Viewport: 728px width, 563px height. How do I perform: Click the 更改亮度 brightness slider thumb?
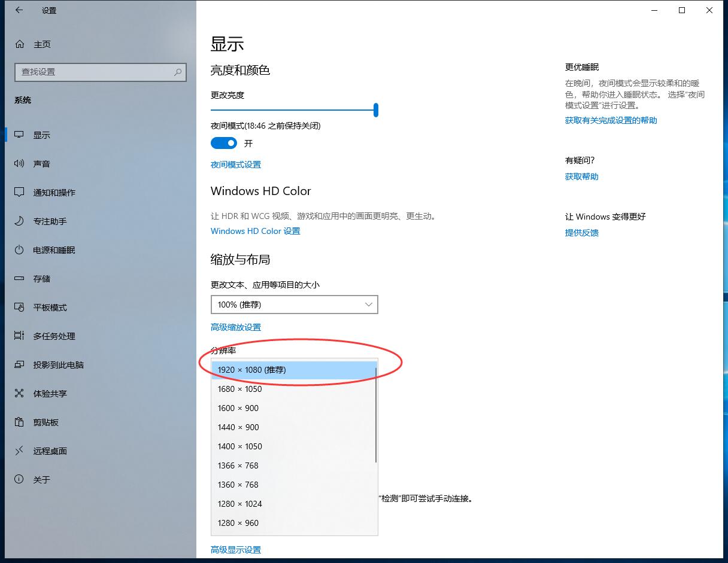pyautogui.click(x=376, y=110)
